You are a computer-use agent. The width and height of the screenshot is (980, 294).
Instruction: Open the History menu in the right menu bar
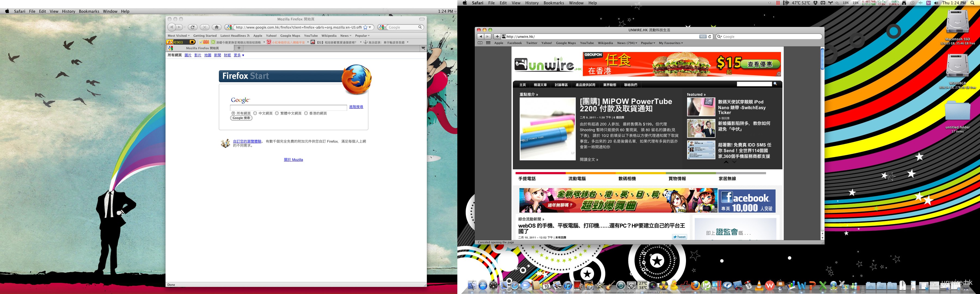tap(531, 3)
